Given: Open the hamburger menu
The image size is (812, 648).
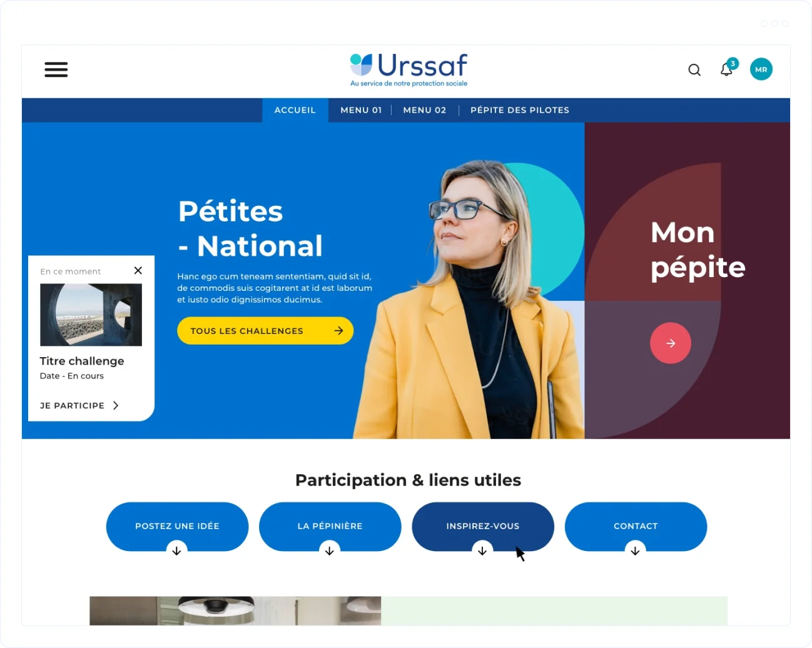Looking at the screenshot, I should (x=56, y=69).
